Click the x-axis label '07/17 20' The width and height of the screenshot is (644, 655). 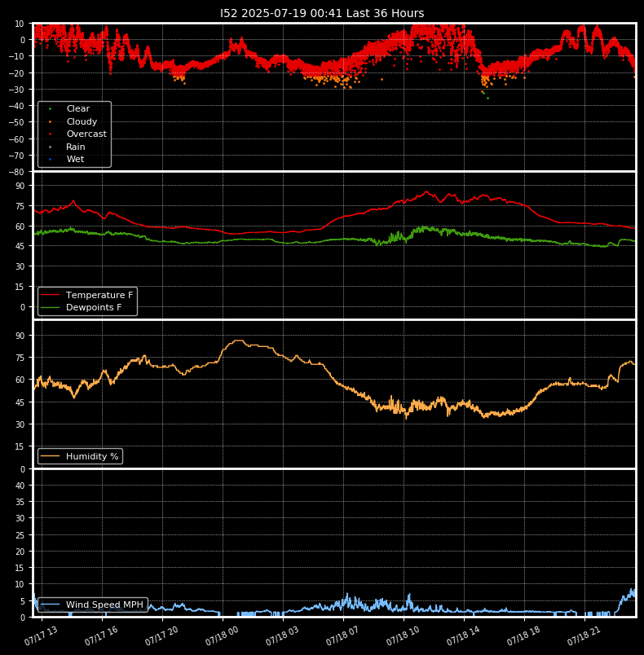pos(161,635)
